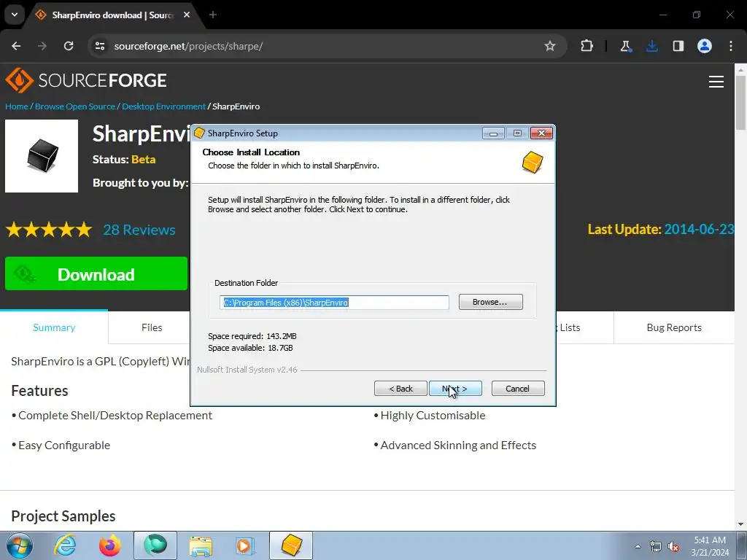Cancel the SharpEnviro setup

click(x=518, y=389)
